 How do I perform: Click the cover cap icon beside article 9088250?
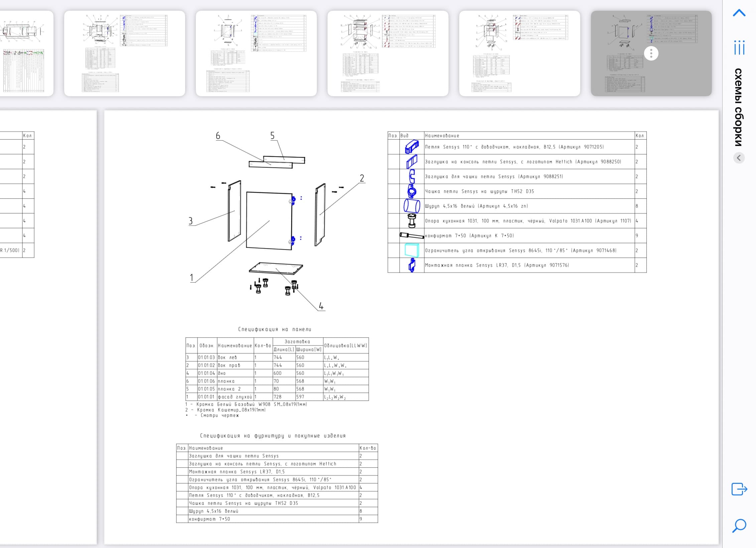click(x=412, y=162)
